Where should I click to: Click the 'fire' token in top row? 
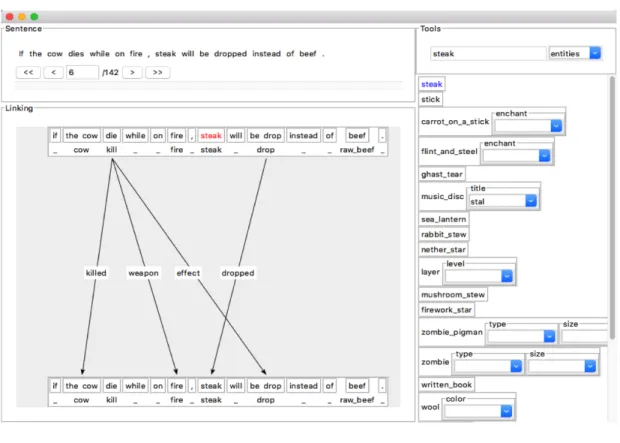[x=176, y=136]
